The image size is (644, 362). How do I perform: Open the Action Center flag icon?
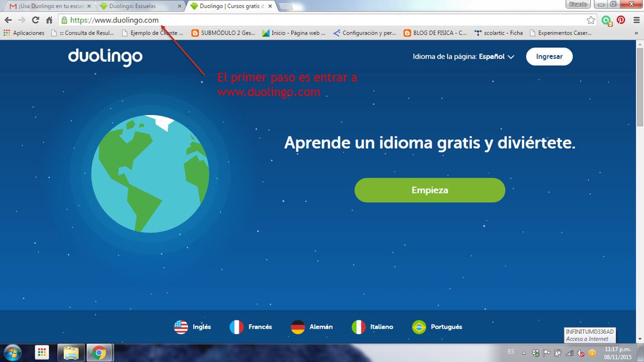(547, 352)
